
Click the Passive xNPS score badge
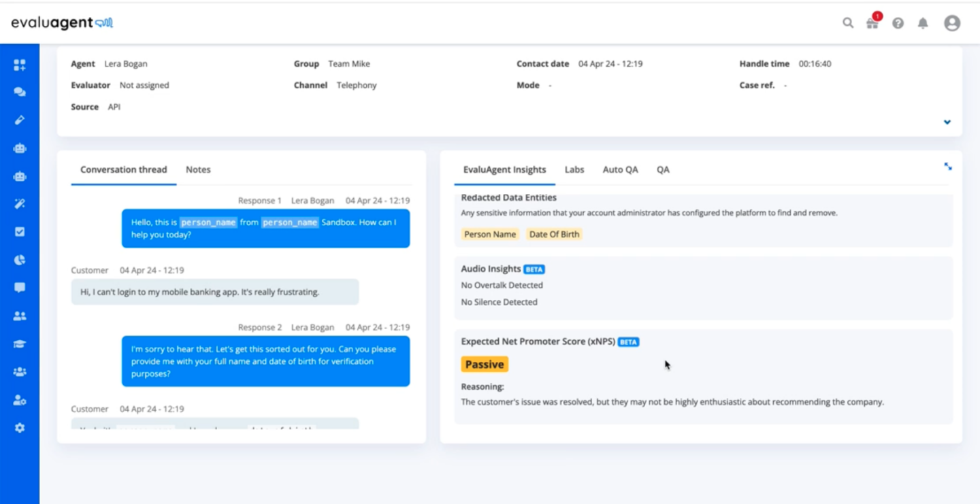(x=485, y=364)
